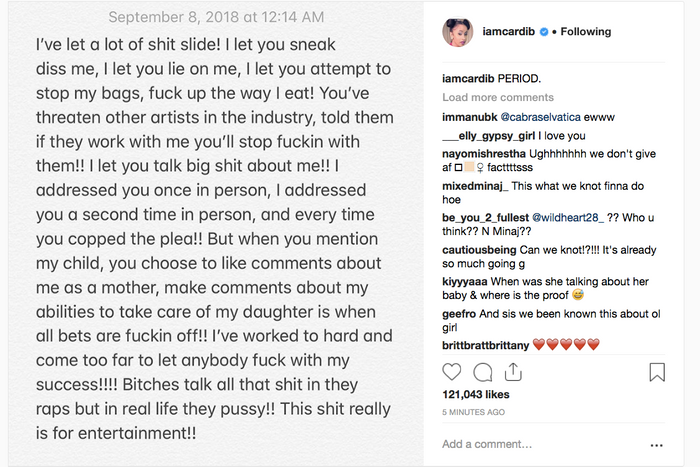The image size is (700, 467).
Task: Open immanubk commenter profile
Action: click(x=470, y=117)
